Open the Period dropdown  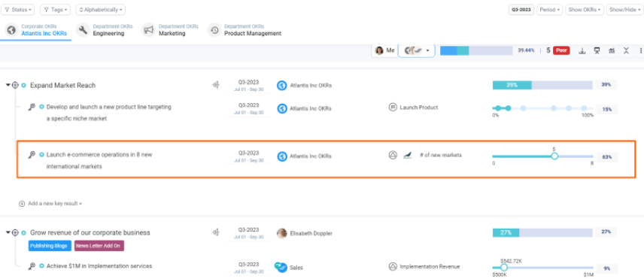click(549, 10)
